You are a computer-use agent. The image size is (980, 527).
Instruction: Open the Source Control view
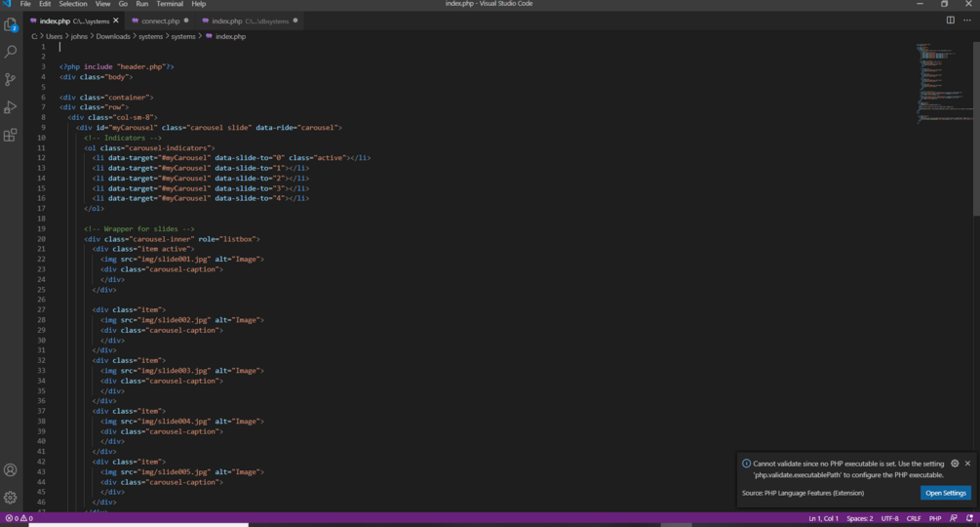(10, 79)
